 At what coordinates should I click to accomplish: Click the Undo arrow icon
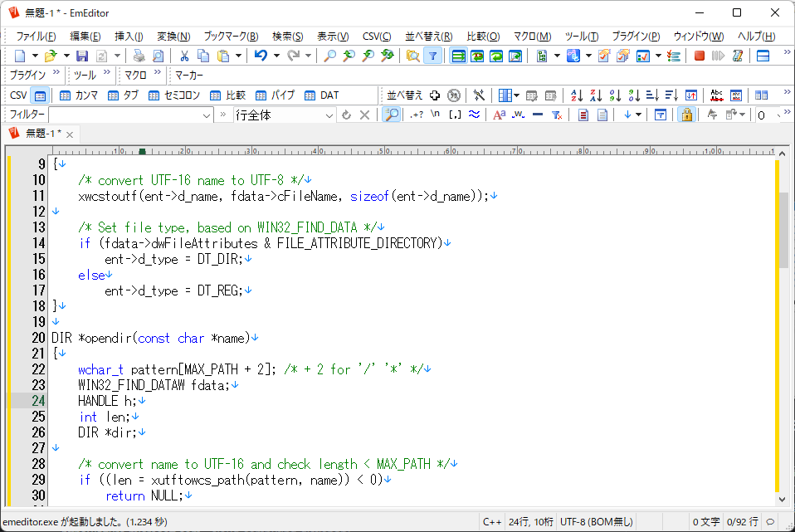[261, 56]
